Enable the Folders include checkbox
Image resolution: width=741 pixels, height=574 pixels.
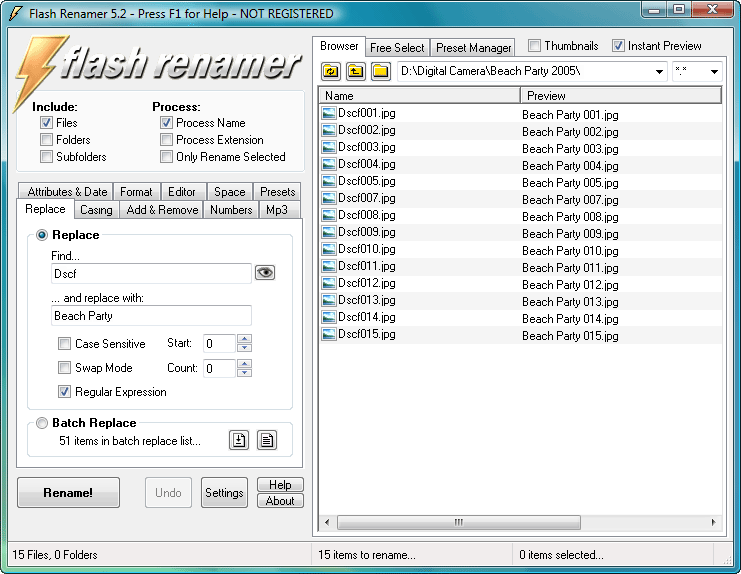[46, 140]
